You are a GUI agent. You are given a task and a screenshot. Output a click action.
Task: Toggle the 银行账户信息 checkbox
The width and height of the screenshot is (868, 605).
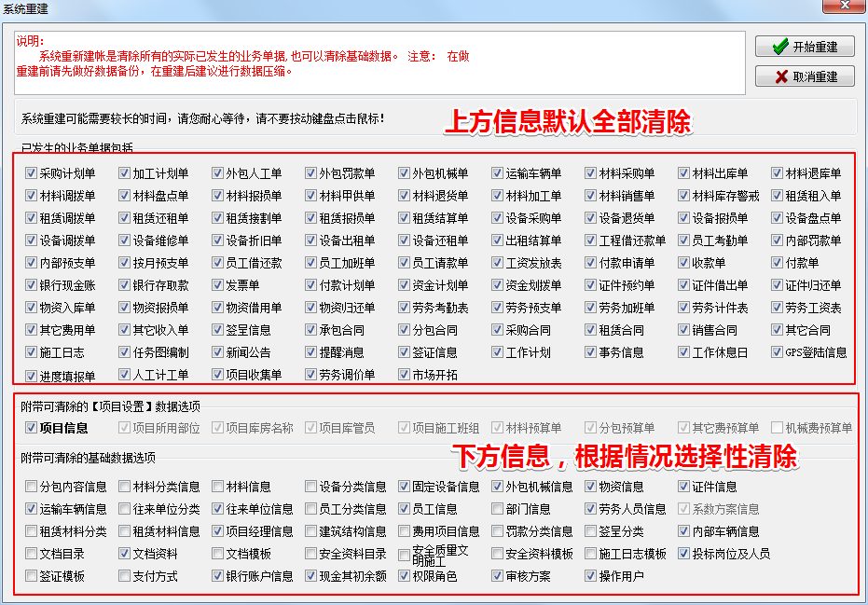(218, 576)
